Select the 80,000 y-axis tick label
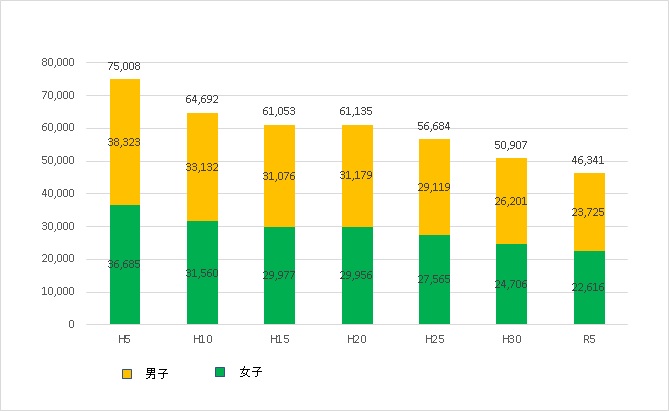 point(57,62)
